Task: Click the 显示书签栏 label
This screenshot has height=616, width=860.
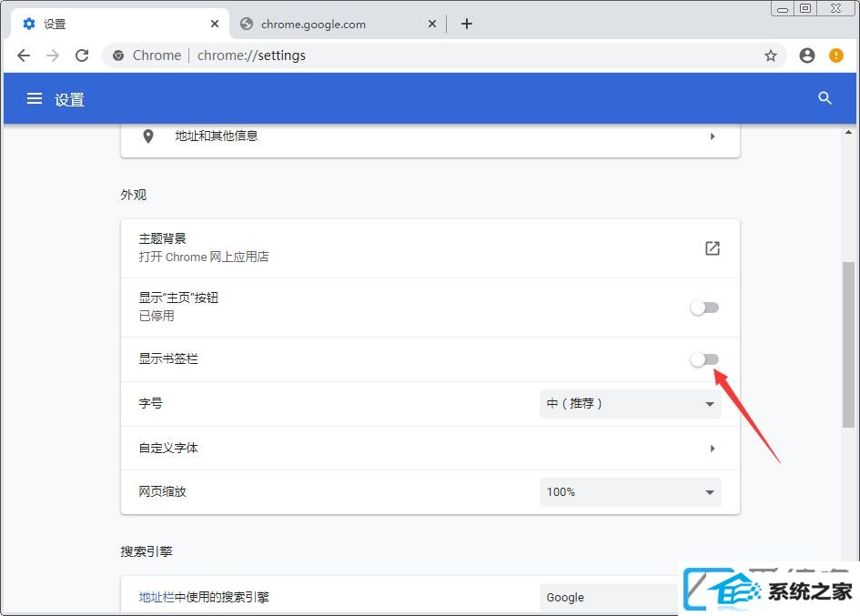Action: click(167, 358)
